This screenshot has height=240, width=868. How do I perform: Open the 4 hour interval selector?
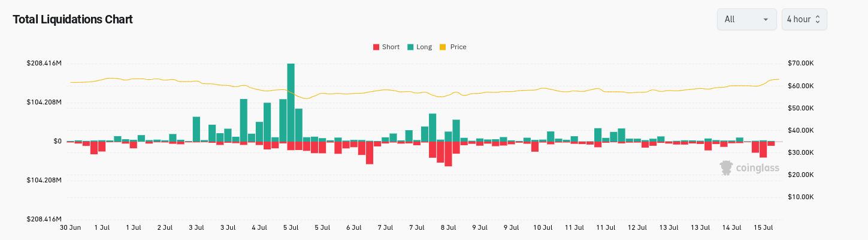pyautogui.click(x=804, y=19)
